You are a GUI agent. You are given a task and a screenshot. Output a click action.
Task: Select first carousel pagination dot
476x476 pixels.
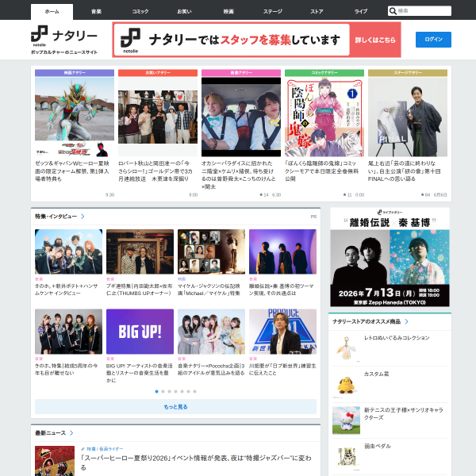click(156, 391)
